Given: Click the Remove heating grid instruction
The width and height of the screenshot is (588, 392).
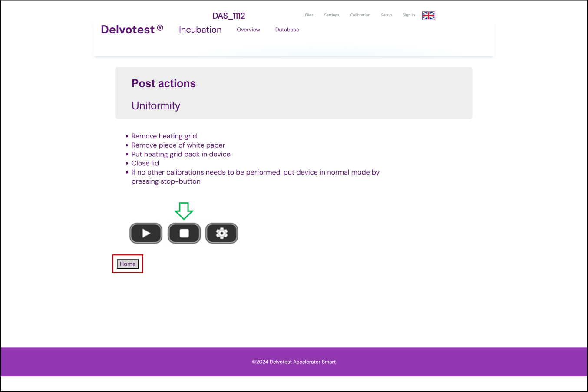Looking at the screenshot, I should pos(164,136).
